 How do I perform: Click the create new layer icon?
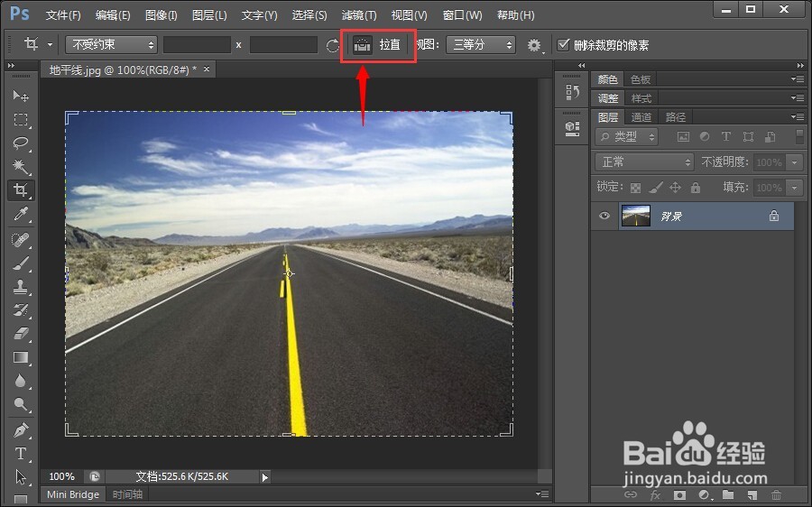(x=752, y=494)
